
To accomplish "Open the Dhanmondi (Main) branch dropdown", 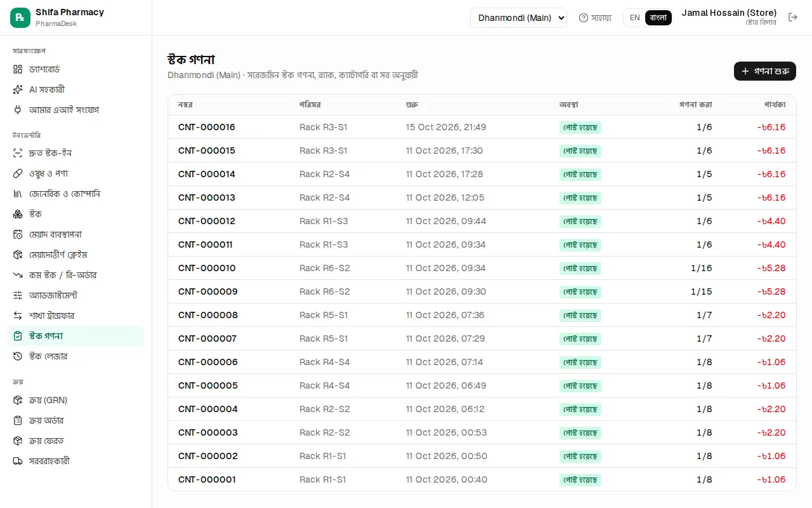I will coord(518,18).
